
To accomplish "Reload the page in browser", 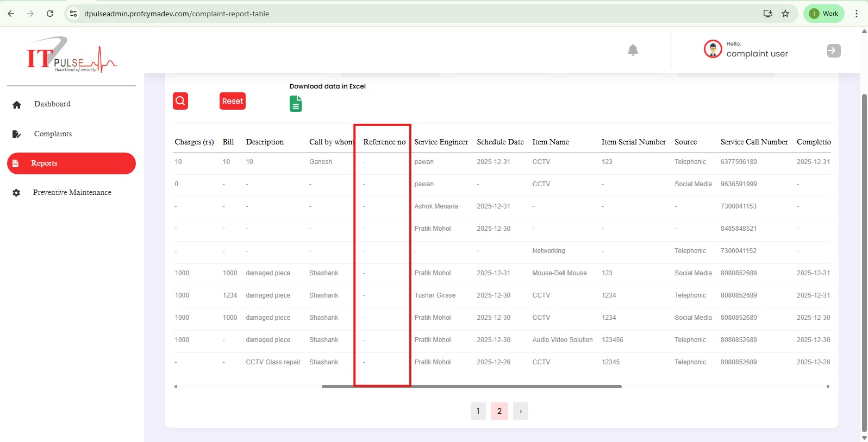I will click(x=50, y=14).
